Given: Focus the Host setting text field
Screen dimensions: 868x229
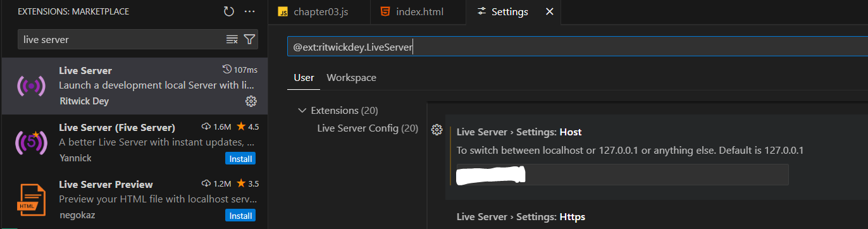Looking at the screenshot, I should 623,175.
